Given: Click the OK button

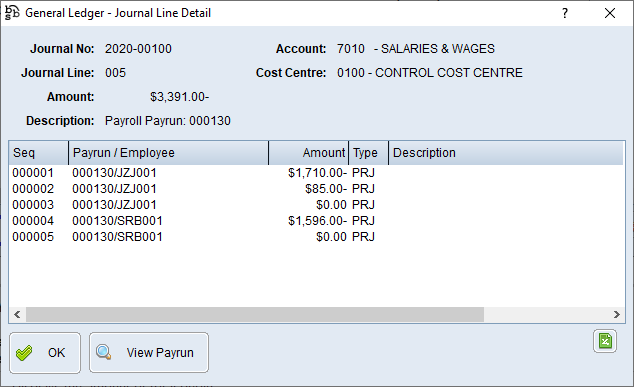Looking at the screenshot, I should coord(45,353).
